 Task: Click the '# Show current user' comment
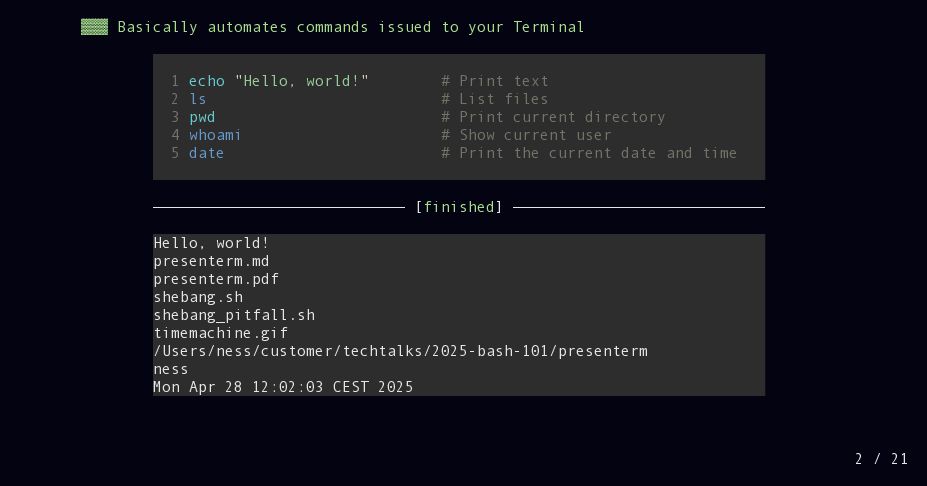click(526, 135)
